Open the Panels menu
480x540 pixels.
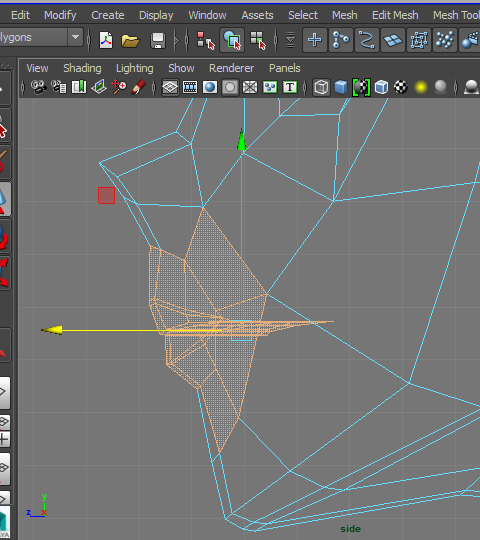coord(284,68)
